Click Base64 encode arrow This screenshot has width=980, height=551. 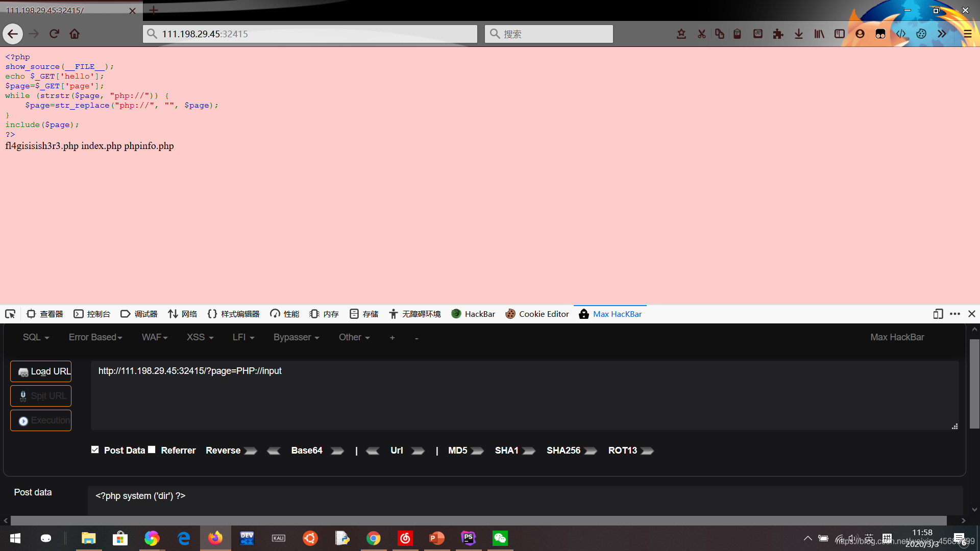tap(337, 450)
